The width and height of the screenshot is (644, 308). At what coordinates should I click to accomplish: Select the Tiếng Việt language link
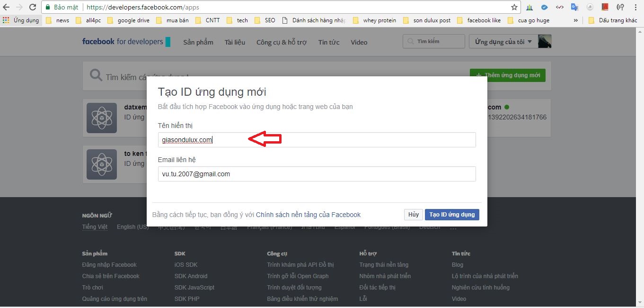coord(95,227)
